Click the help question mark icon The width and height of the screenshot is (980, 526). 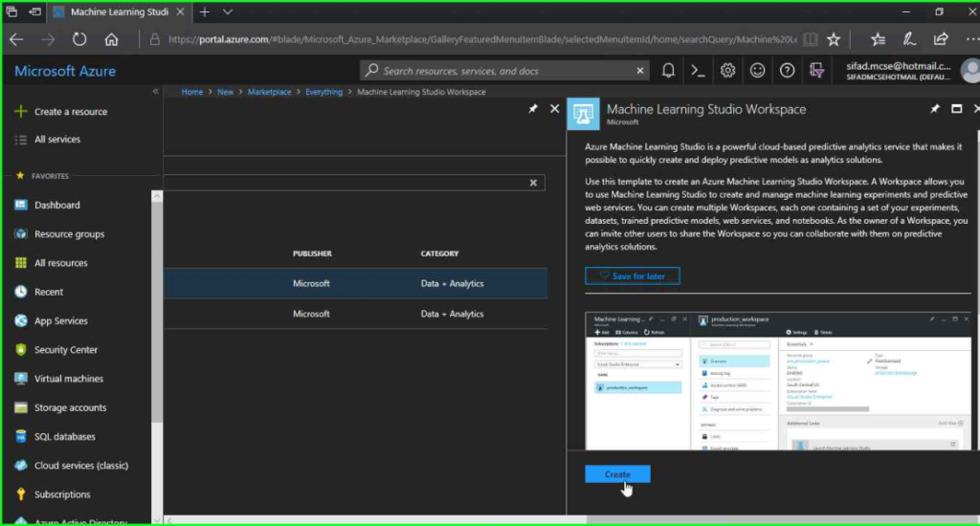(x=787, y=71)
